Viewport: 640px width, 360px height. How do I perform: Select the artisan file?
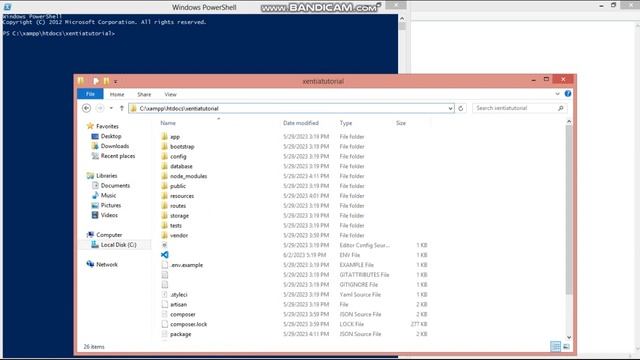click(x=178, y=304)
